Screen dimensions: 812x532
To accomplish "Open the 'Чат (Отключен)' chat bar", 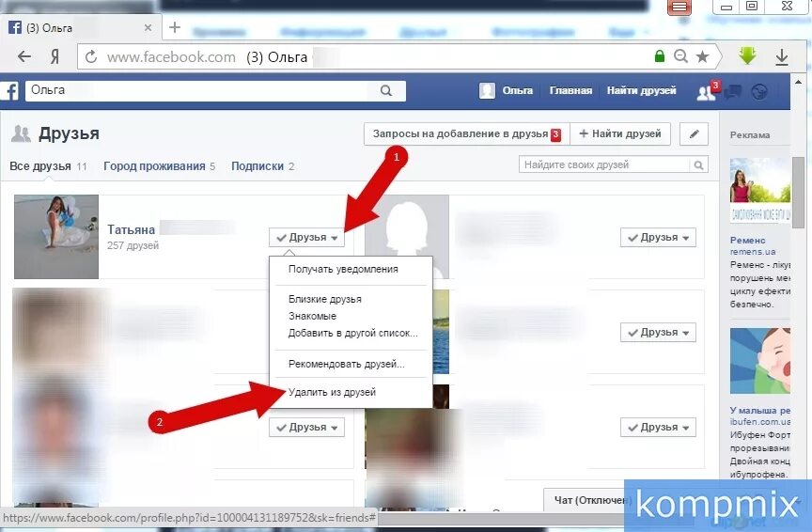I will pyautogui.click(x=592, y=500).
